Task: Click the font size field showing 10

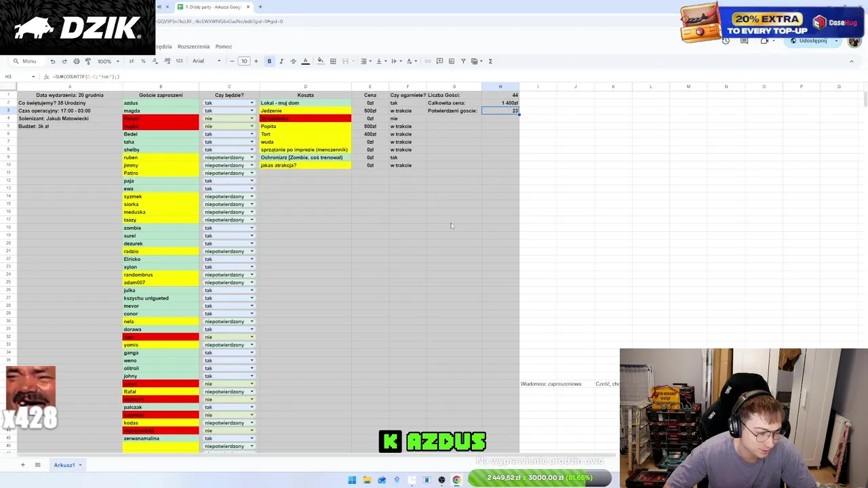Action: click(x=244, y=61)
